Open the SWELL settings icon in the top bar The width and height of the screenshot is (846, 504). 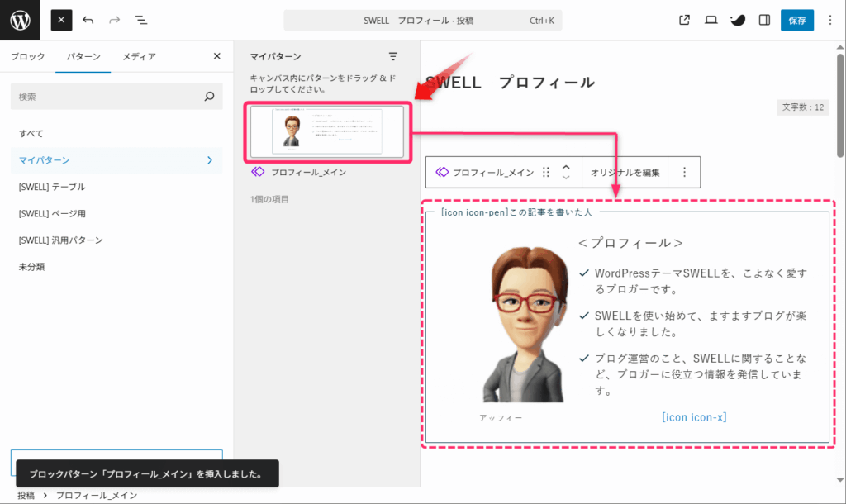click(x=738, y=20)
